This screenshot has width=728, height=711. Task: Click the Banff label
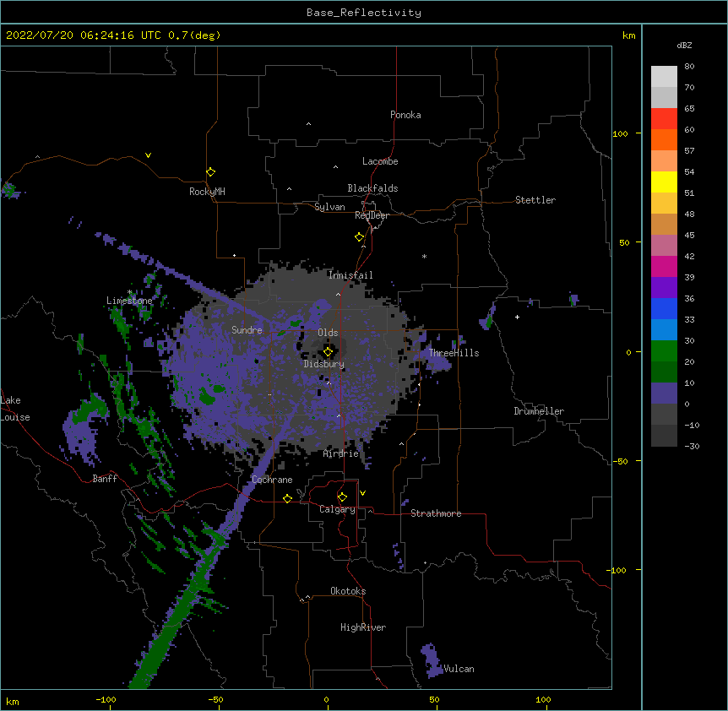[105, 479]
